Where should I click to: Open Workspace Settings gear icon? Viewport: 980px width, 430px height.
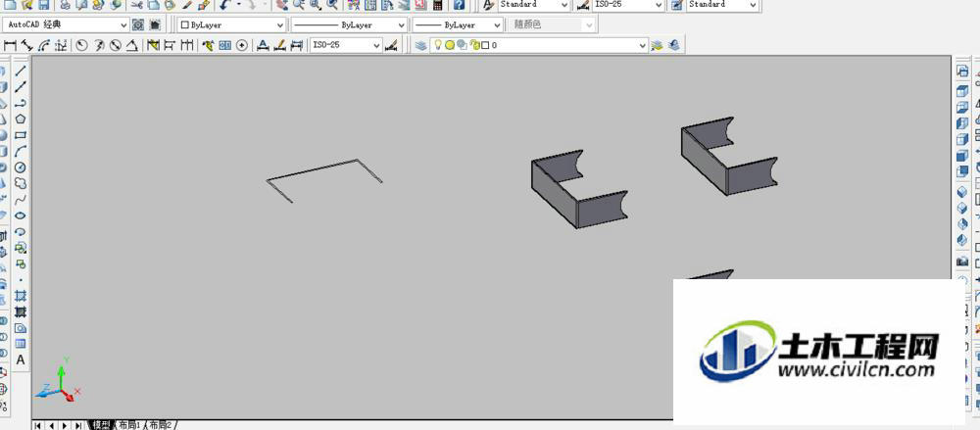point(138,25)
